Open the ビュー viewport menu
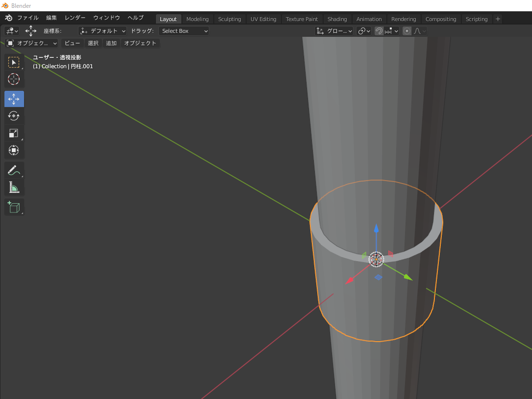 point(72,44)
